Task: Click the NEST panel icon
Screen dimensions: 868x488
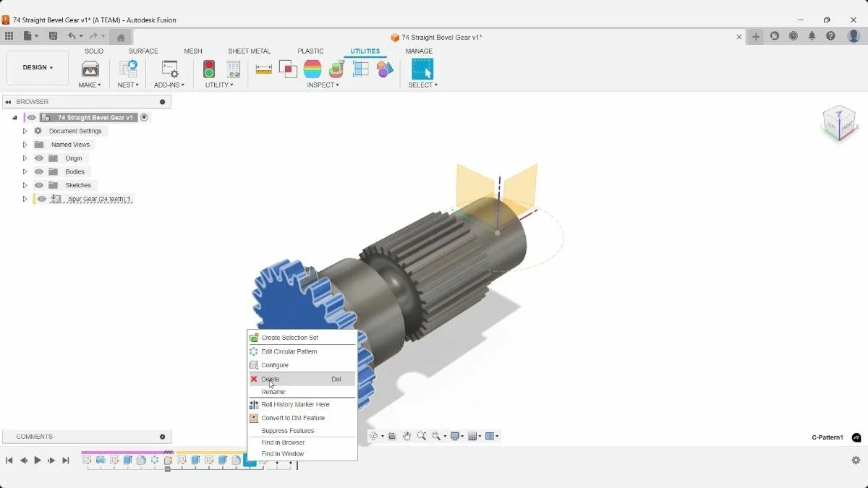Action: pyautogui.click(x=128, y=69)
